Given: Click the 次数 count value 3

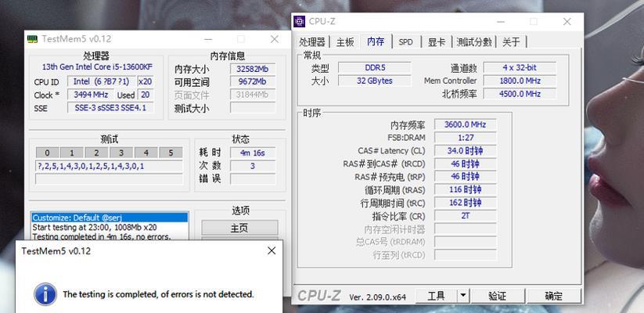Looking at the screenshot, I should 253,166.
